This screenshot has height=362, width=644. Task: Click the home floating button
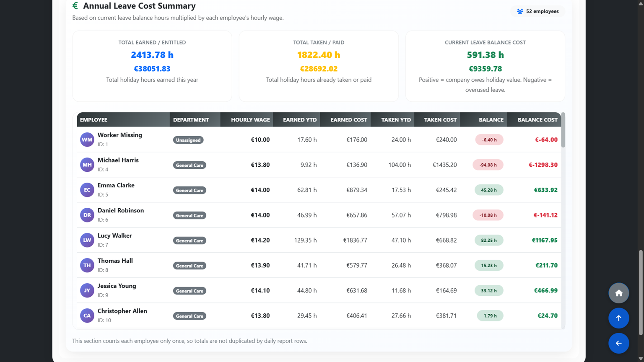click(618, 293)
